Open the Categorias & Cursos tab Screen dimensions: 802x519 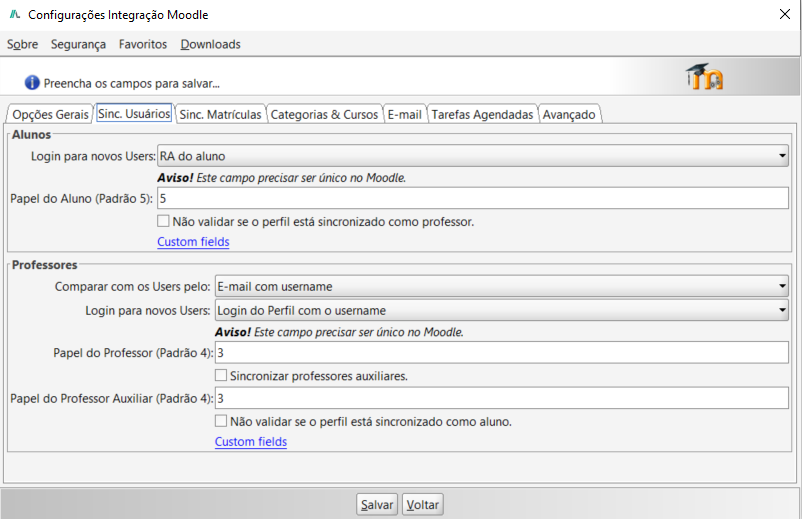click(x=324, y=114)
